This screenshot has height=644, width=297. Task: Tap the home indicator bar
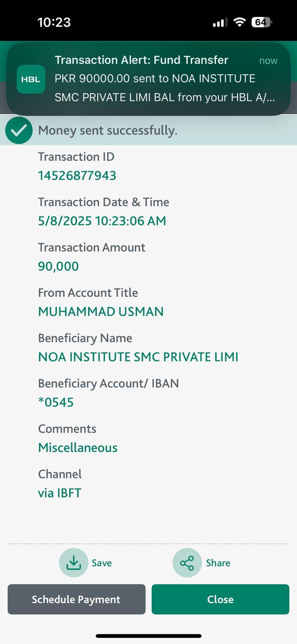coord(148,636)
